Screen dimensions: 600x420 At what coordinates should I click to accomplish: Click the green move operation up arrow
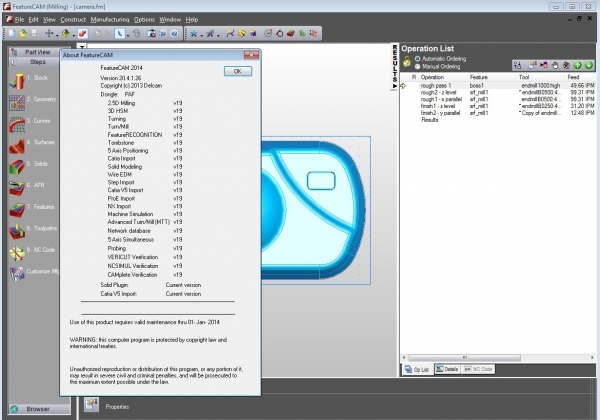(577, 65)
